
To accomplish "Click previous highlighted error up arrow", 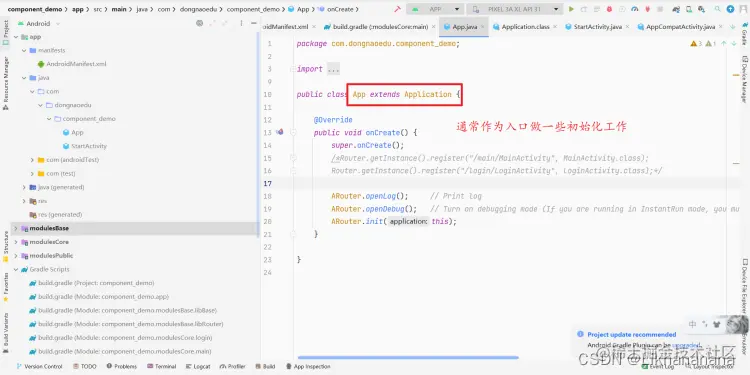I will [x=724, y=44].
